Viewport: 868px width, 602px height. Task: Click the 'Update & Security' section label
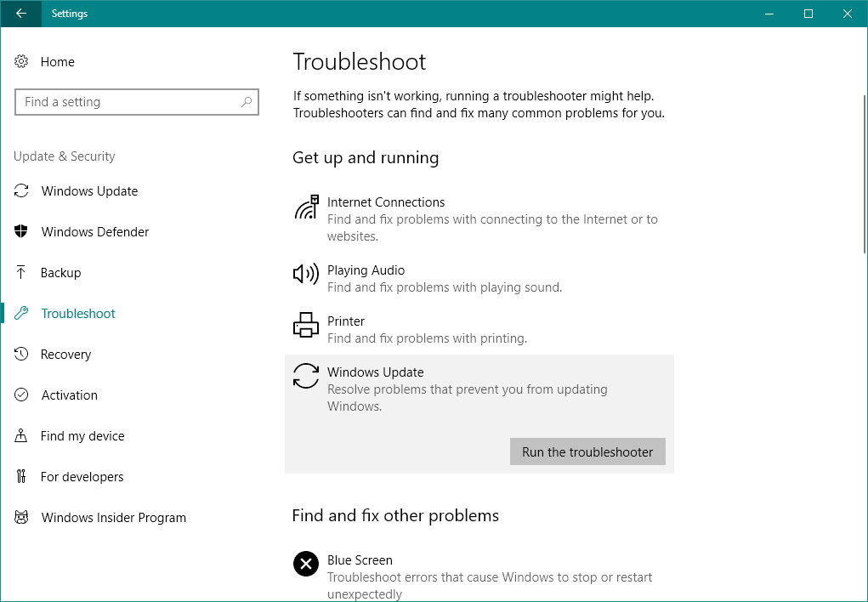(x=65, y=156)
